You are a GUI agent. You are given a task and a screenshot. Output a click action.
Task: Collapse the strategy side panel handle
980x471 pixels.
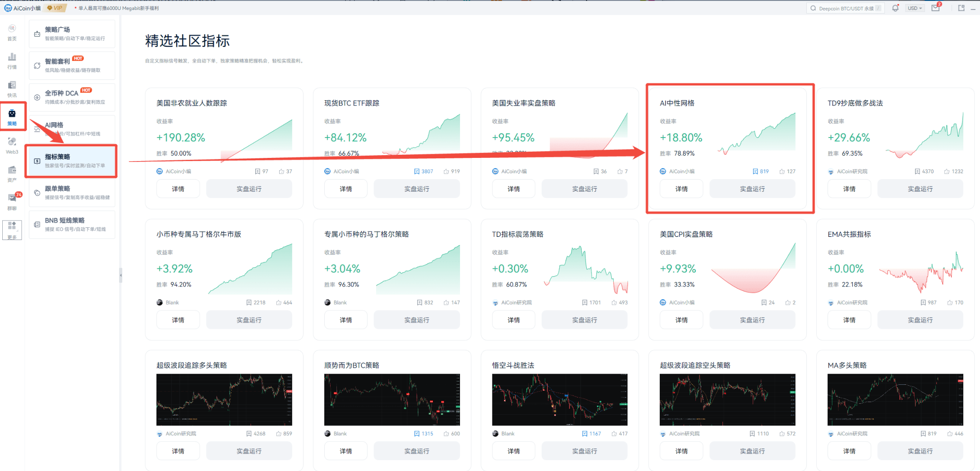click(120, 275)
